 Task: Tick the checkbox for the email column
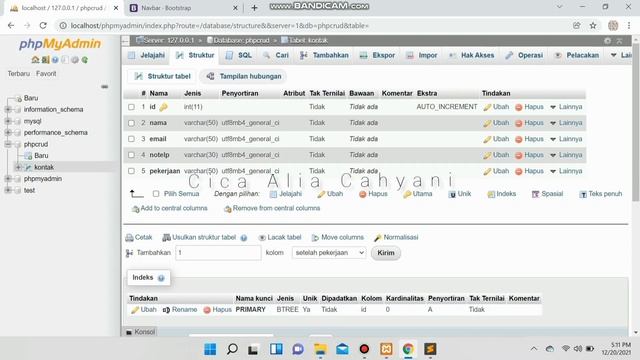(131, 139)
